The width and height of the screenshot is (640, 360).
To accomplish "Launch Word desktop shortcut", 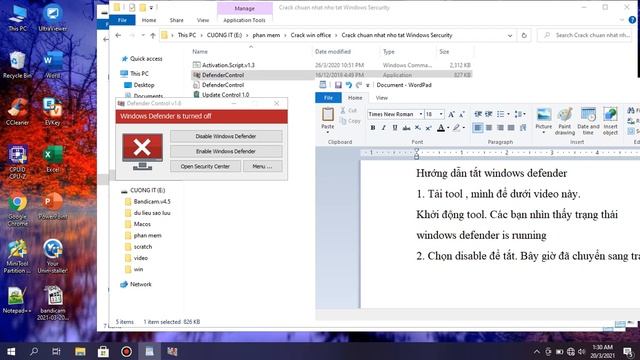I will (x=53, y=65).
